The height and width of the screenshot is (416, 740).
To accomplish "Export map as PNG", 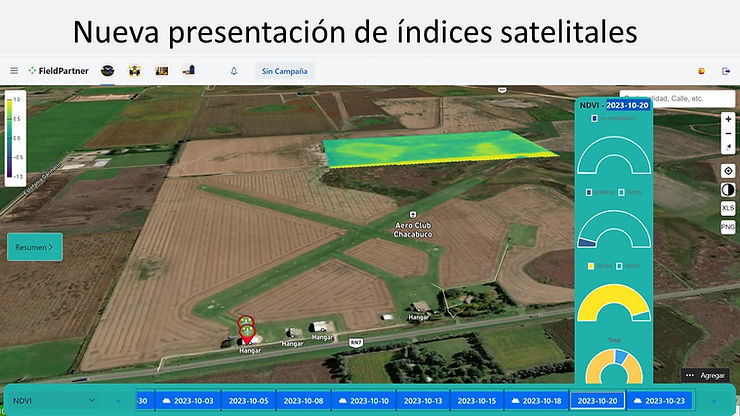I will coord(728,227).
